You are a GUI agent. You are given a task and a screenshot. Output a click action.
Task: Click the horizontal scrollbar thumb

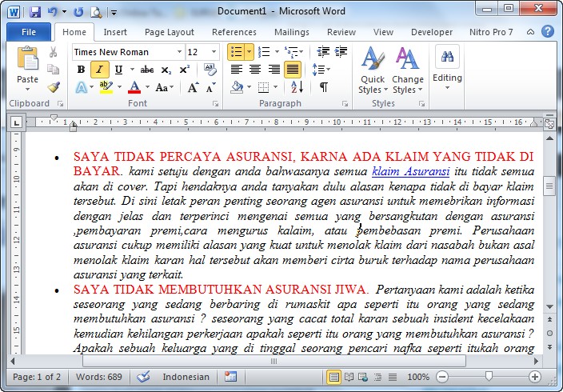(274, 361)
